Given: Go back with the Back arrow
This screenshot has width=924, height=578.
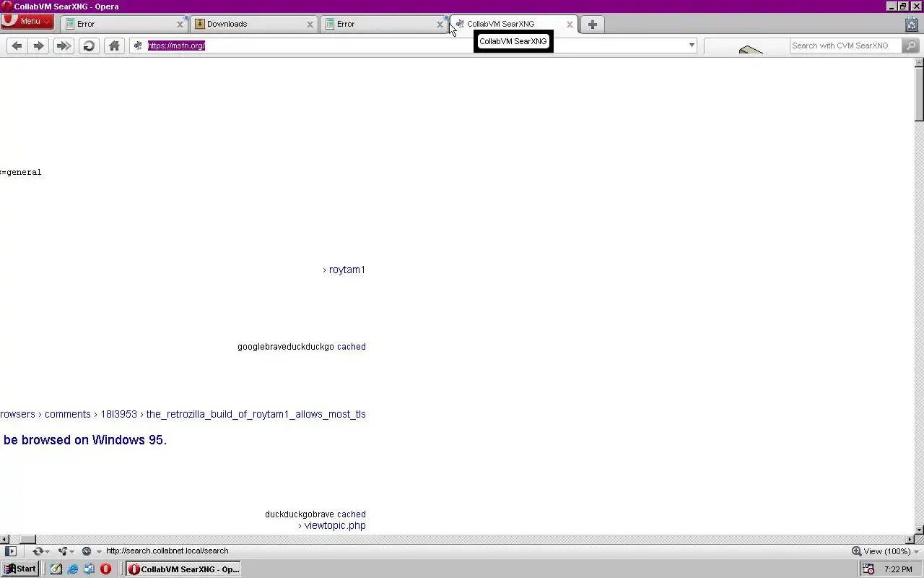Looking at the screenshot, I should 17,46.
